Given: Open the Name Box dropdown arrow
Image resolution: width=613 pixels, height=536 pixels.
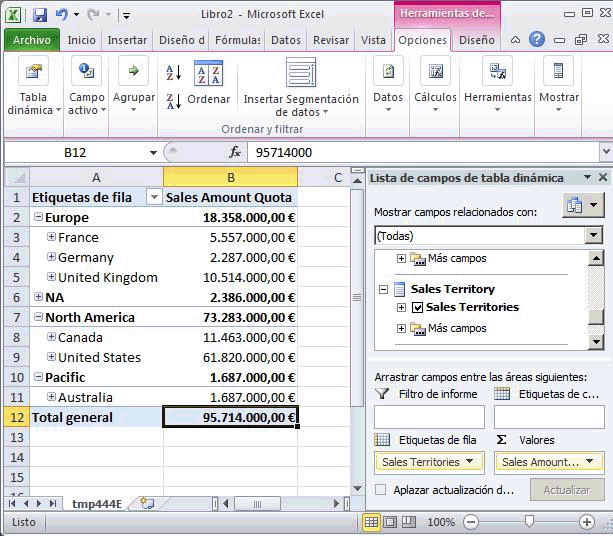Looking at the screenshot, I should 153,152.
